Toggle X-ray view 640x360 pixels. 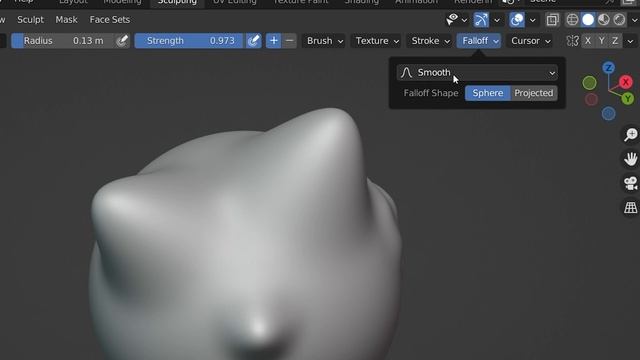pos(552,20)
